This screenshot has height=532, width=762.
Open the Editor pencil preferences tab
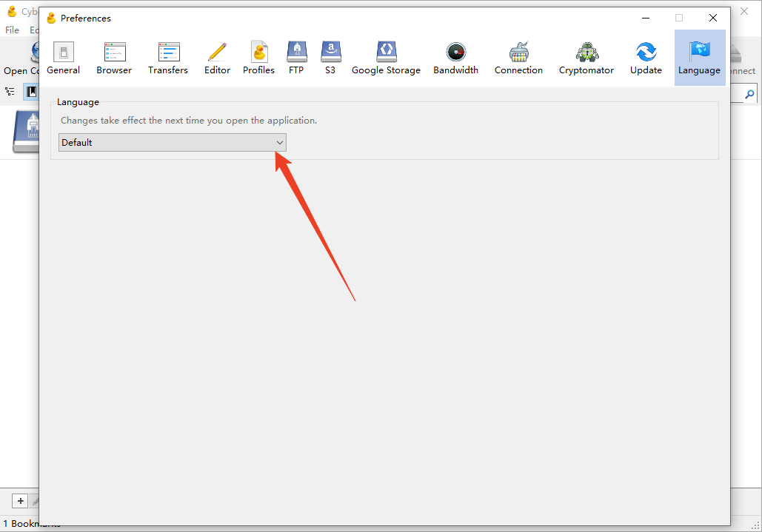(217, 58)
